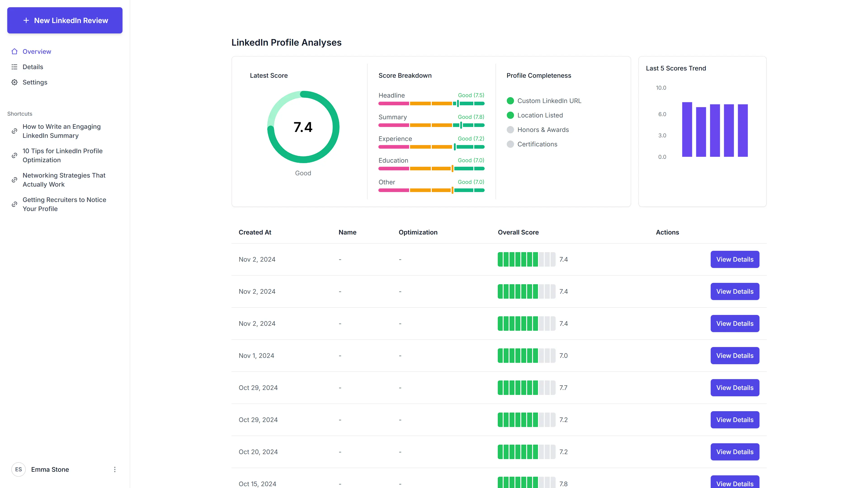Click green dot for Location Listed
Screen dimensions: 868x488
(x=510, y=115)
